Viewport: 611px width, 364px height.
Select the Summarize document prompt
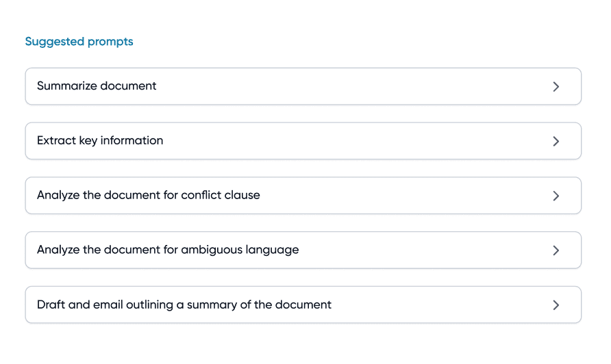pos(303,86)
